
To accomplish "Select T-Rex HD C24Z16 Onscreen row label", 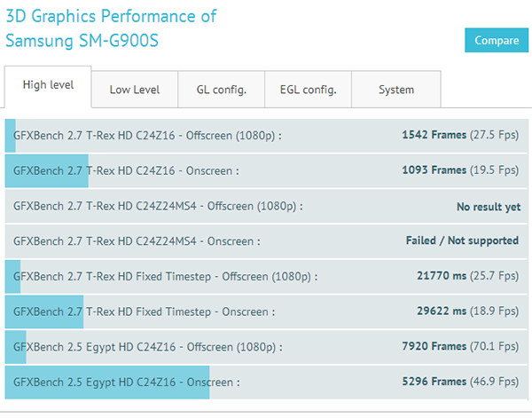I will [126, 170].
